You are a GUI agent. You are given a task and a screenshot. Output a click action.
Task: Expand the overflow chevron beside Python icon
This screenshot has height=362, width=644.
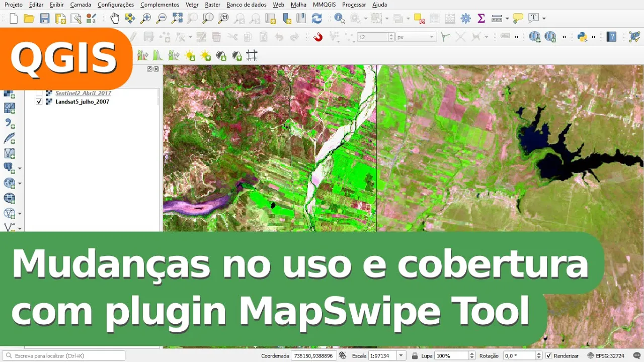pyautogui.click(x=594, y=37)
